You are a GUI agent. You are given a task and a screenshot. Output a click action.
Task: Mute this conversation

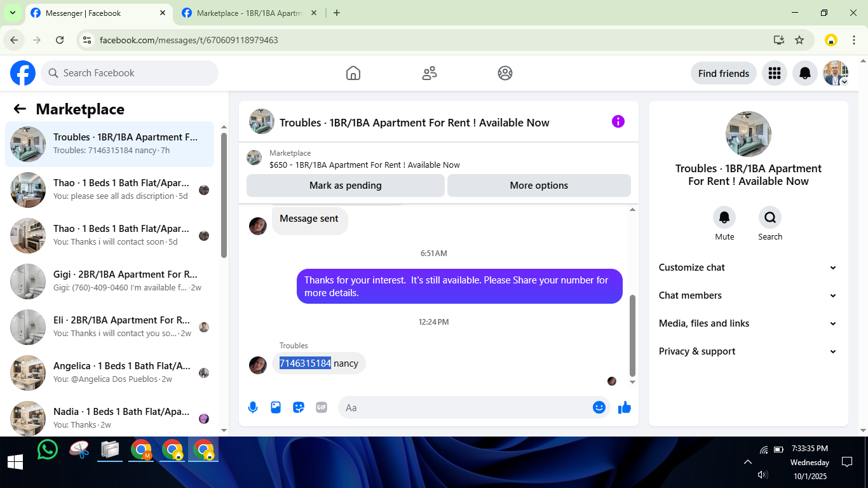click(724, 218)
